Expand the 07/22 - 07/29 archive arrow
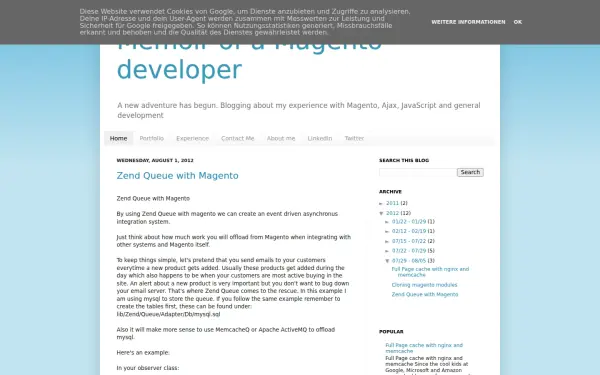The image size is (600, 375). coord(387,251)
